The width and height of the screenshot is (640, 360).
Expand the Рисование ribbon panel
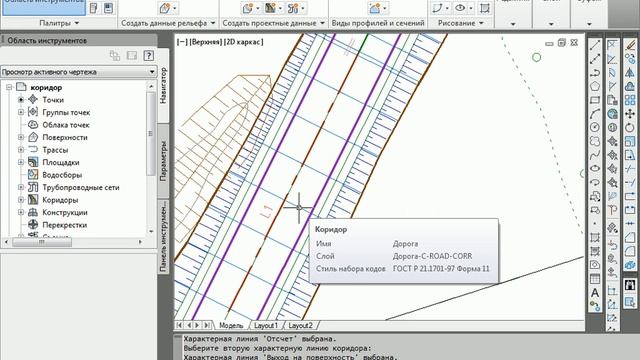460,23
